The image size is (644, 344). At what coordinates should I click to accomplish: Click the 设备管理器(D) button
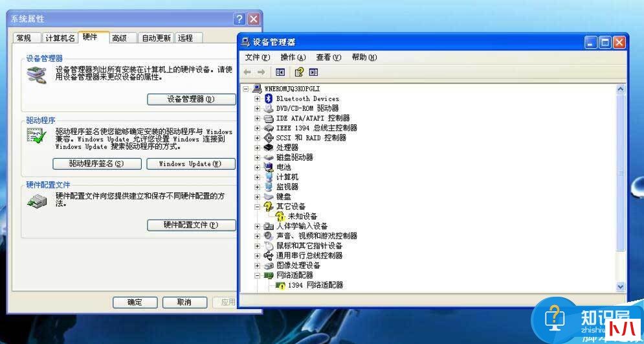click(x=192, y=99)
